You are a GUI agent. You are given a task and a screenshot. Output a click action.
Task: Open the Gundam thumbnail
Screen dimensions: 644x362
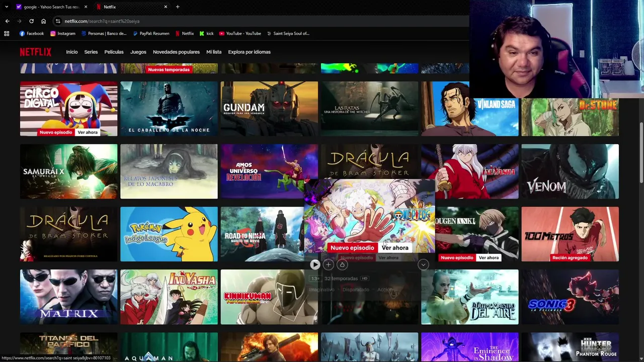[269, 109]
